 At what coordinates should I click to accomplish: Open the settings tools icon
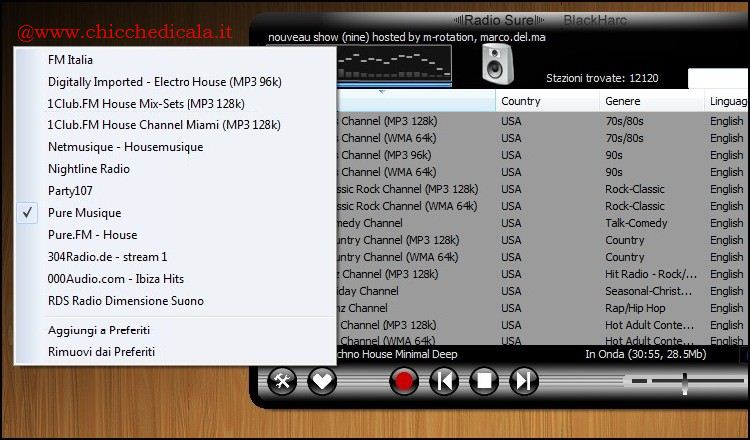[x=283, y=381]
